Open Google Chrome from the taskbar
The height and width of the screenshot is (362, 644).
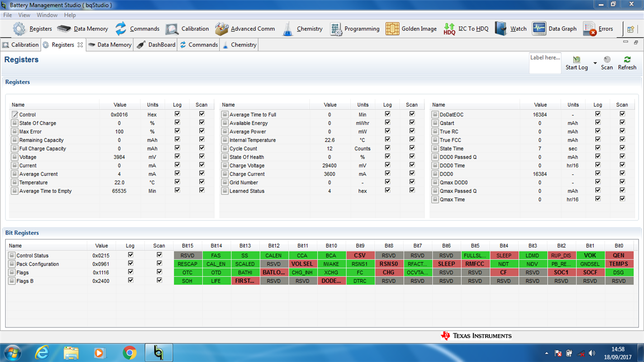129,353
